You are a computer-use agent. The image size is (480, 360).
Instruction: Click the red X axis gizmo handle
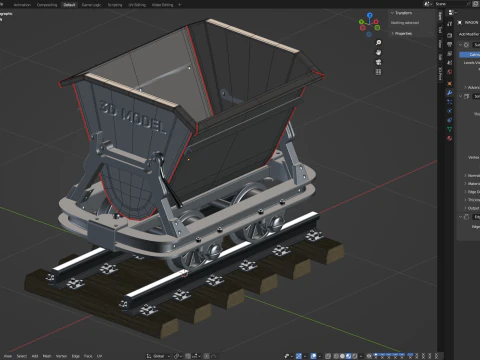coord(376,22)
